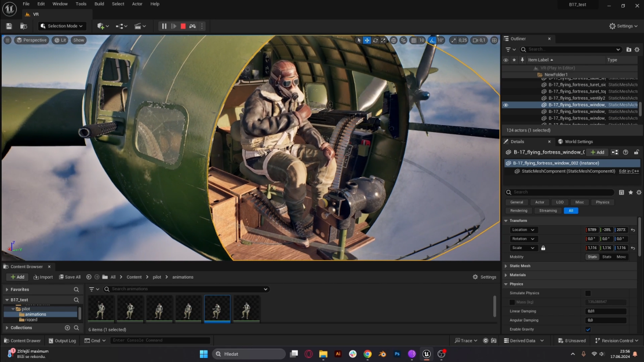Click Import in the Content Browser
Viewport: 644px width, 362px height.
click(x=43, y=277)
